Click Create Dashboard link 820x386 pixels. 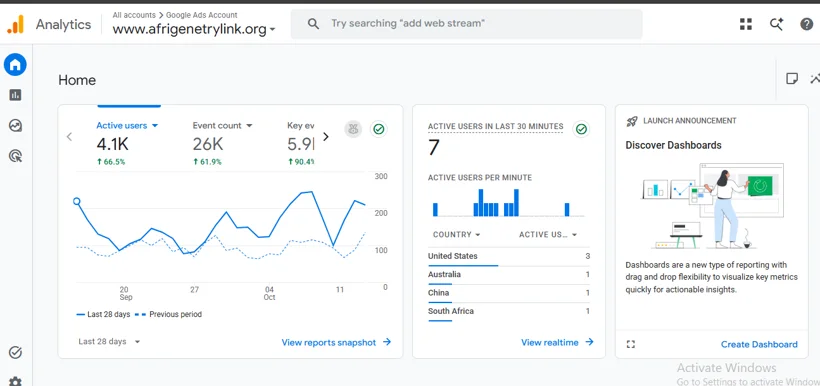point(759,344)
